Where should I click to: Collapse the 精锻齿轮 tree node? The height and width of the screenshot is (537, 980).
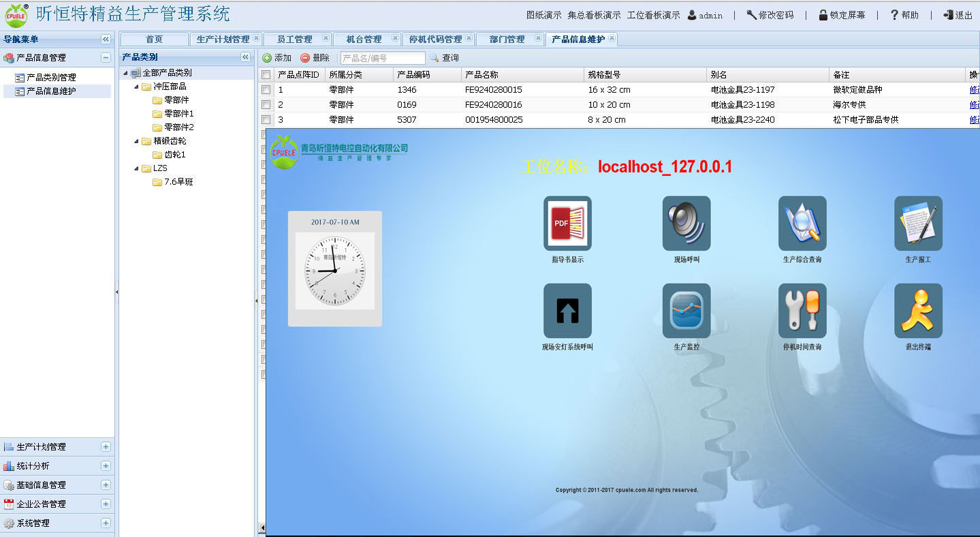[x=136, y=141]
